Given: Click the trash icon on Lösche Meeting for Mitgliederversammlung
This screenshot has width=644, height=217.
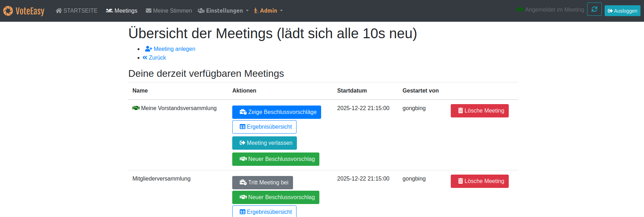Looking at the screenshot, I should pyautogui.click(x=461, y=181).
